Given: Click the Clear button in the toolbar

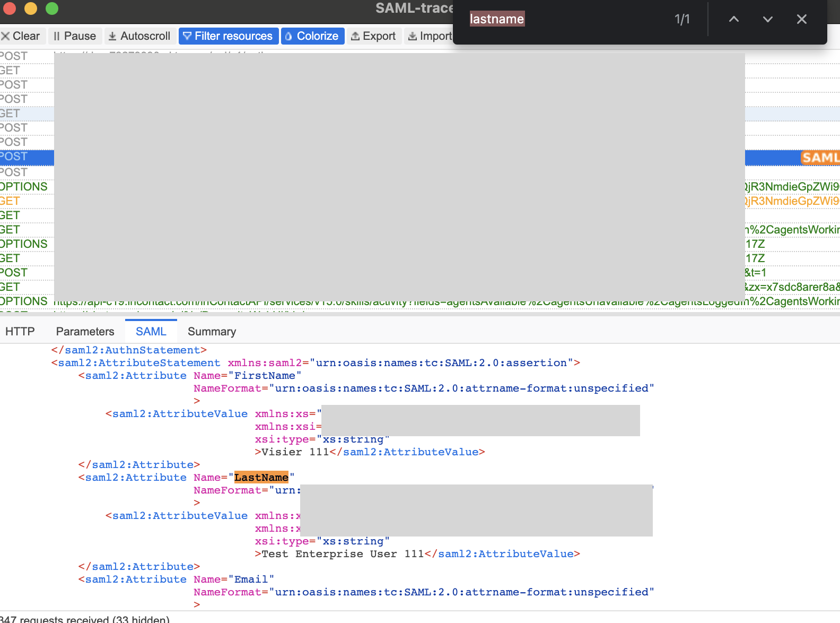Looking at the screenshot, I should click(x=21, y=36).
